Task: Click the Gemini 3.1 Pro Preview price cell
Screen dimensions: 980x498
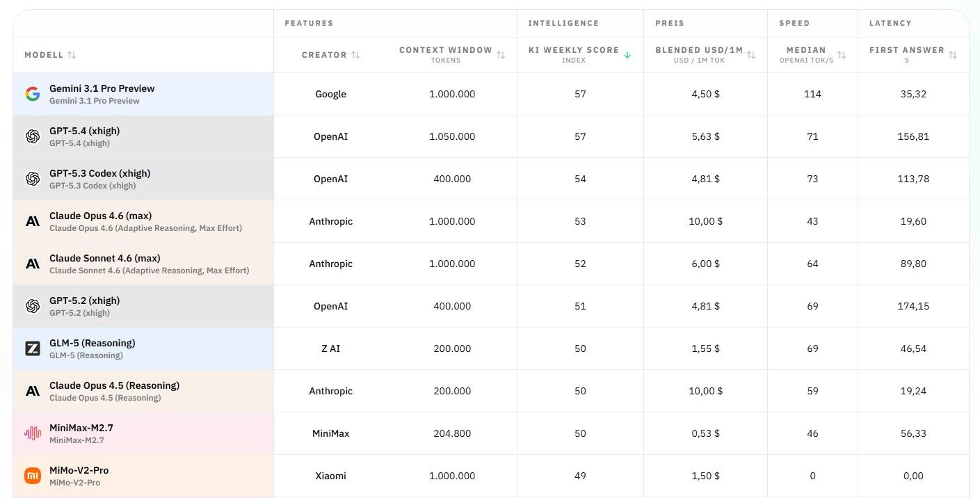Action: coord(705,94)
